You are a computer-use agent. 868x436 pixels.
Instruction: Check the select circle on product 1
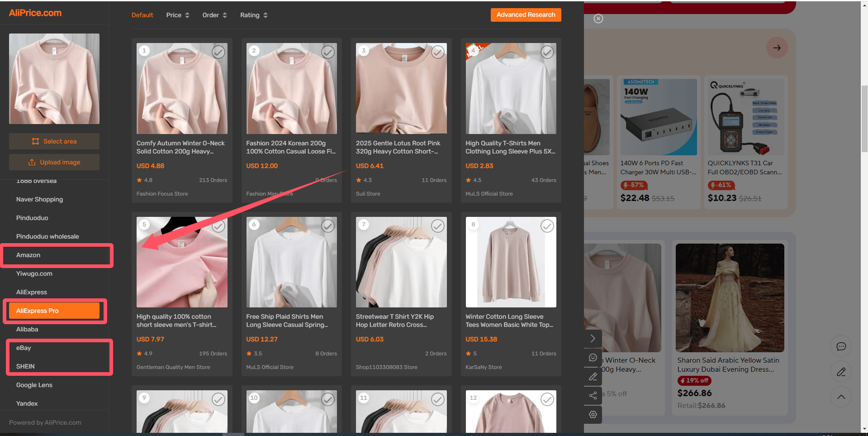coord(218,52)
